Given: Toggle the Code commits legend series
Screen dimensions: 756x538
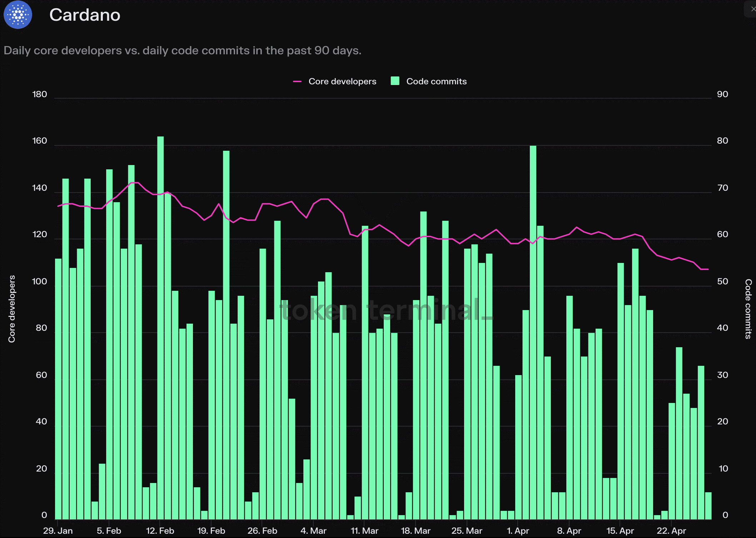Looking at the screenshot, I should (429, 81).
